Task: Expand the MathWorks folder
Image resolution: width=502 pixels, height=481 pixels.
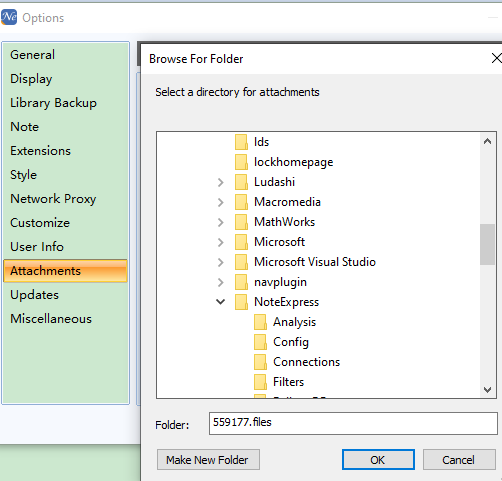Action: pyautogui.click(x=220, y=222)
